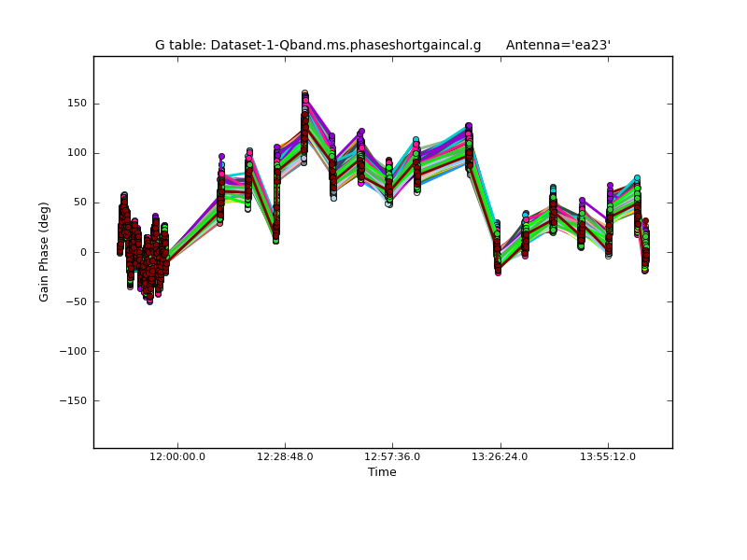Click the 13:55:12.0 time tick label
The height and width of the screenshot is (560, 747).
click(x=608, y=456)
